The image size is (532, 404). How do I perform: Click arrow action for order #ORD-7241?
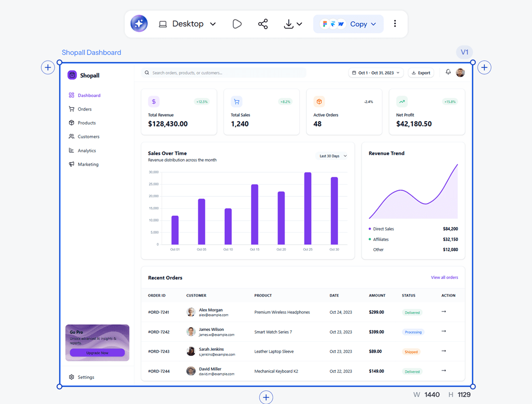coord(444,311)
